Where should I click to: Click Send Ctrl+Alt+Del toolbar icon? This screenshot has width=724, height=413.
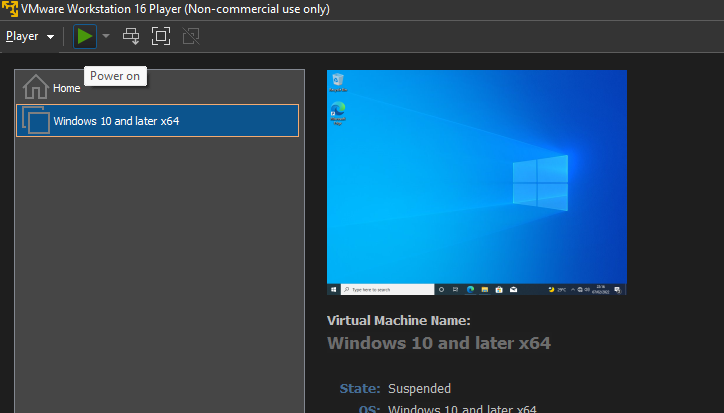[131, 36]
